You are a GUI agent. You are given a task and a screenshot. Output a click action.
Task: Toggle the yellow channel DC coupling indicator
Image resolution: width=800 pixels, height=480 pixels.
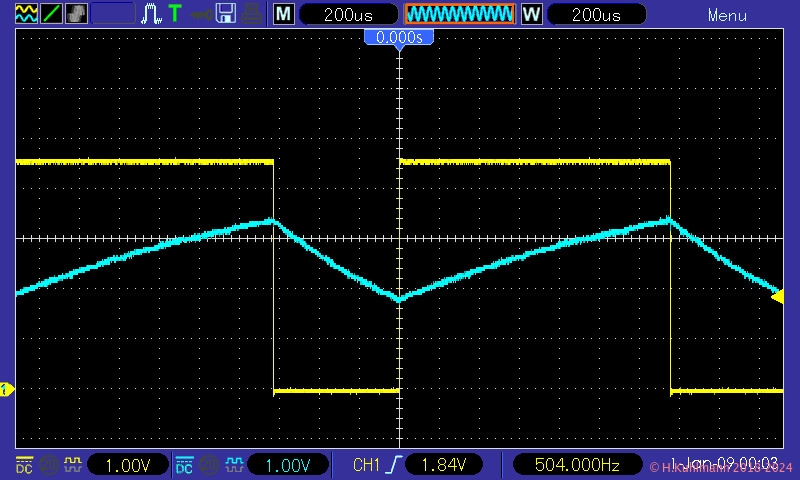(24, 465)
